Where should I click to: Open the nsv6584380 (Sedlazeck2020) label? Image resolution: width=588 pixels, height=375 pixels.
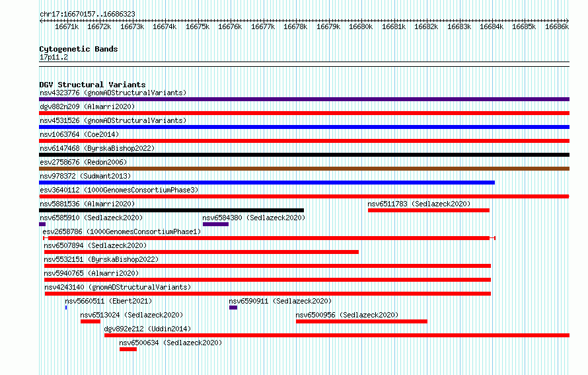pos(254,218)
